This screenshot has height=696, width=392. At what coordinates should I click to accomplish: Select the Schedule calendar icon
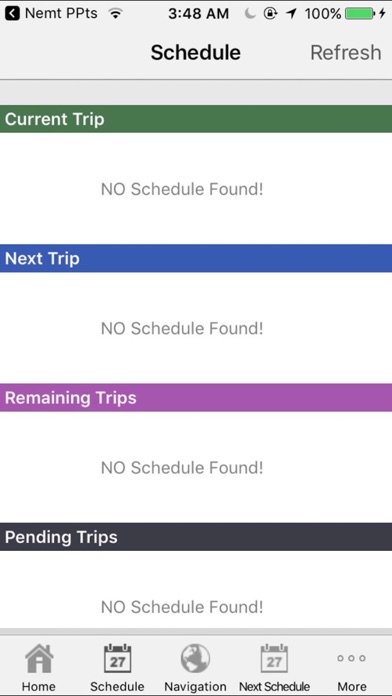point(117,658)
